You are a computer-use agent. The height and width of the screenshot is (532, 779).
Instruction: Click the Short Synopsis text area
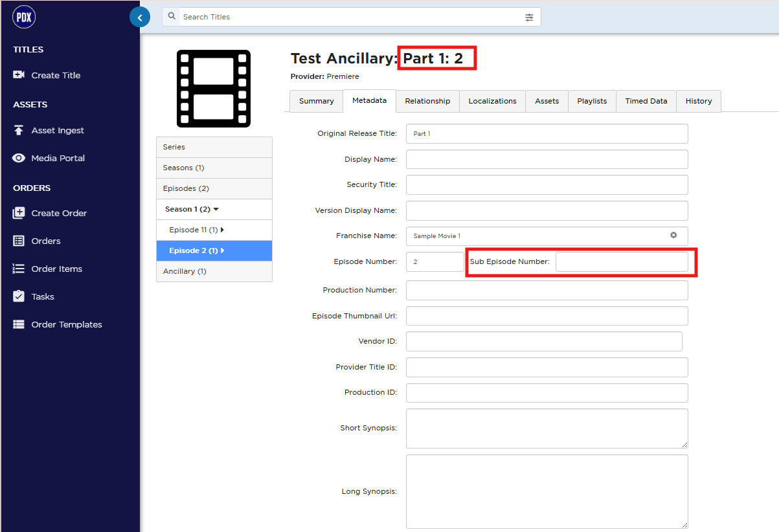(x=547, y=428)
